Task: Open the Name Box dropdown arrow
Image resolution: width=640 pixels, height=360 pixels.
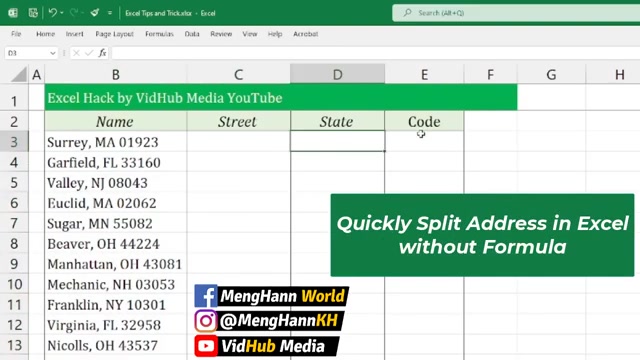Action: (53, 53)
